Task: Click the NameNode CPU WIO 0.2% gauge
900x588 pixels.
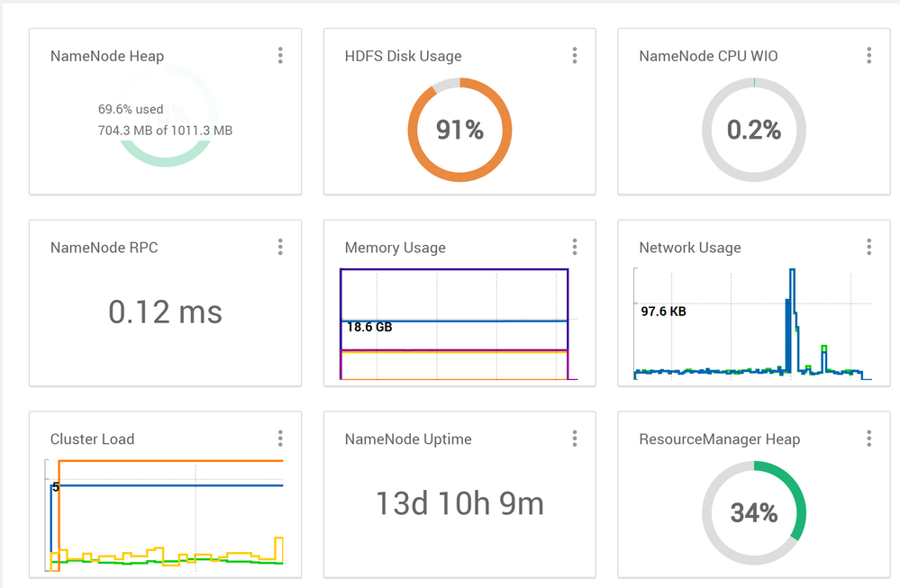Action: click(x=754, y=130)
